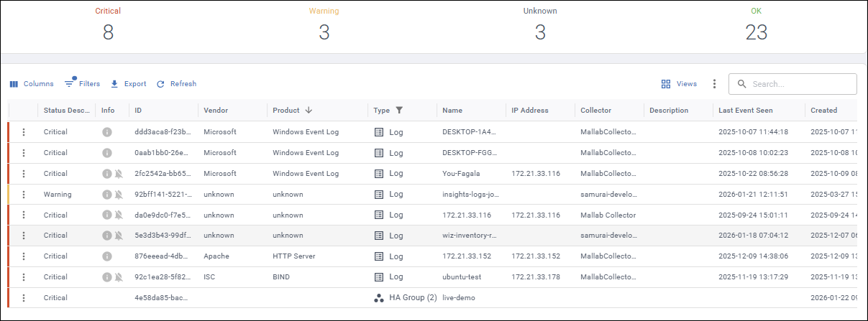Select HTTP Server product cell

pyautogui.click(x=294, y=256)
